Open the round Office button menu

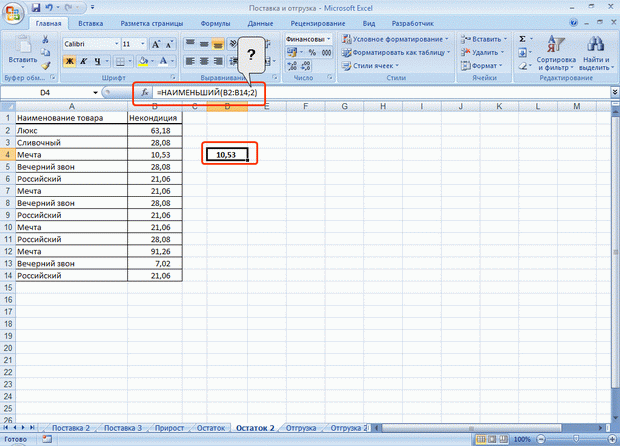point(13,13)
